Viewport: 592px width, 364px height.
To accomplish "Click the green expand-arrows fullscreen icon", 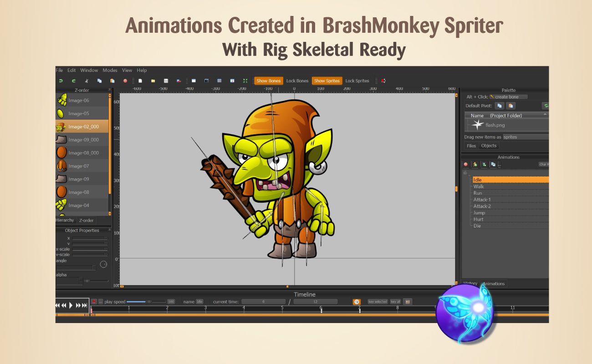I will click(x=245, y=81).
